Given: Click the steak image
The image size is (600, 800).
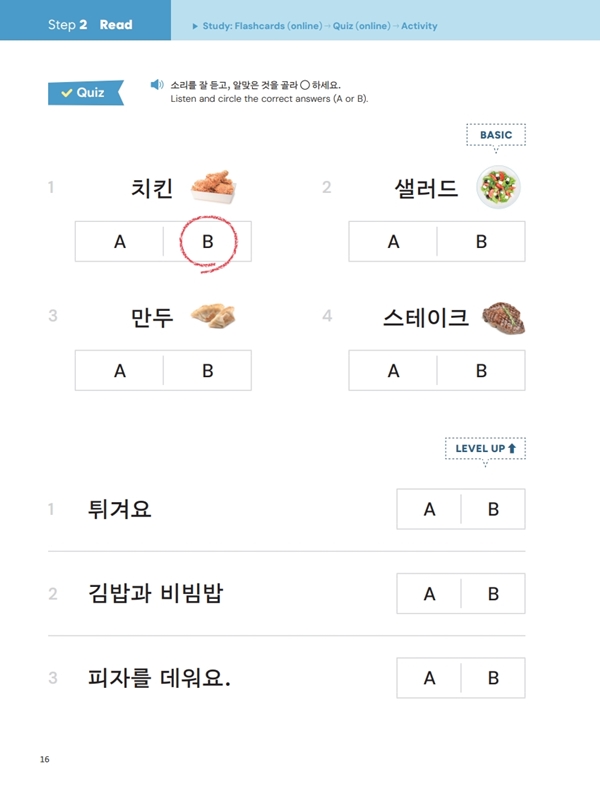Looking at the screenshot, I should (502, 317).
